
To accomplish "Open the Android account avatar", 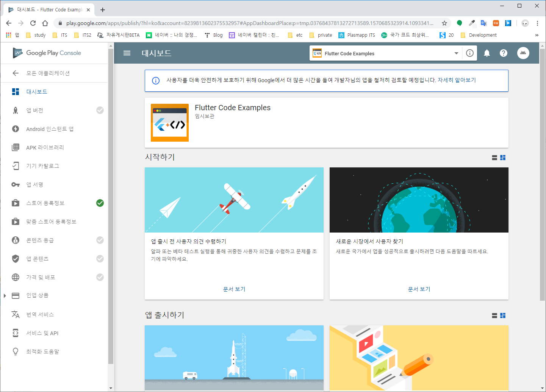I will [523, 53].
